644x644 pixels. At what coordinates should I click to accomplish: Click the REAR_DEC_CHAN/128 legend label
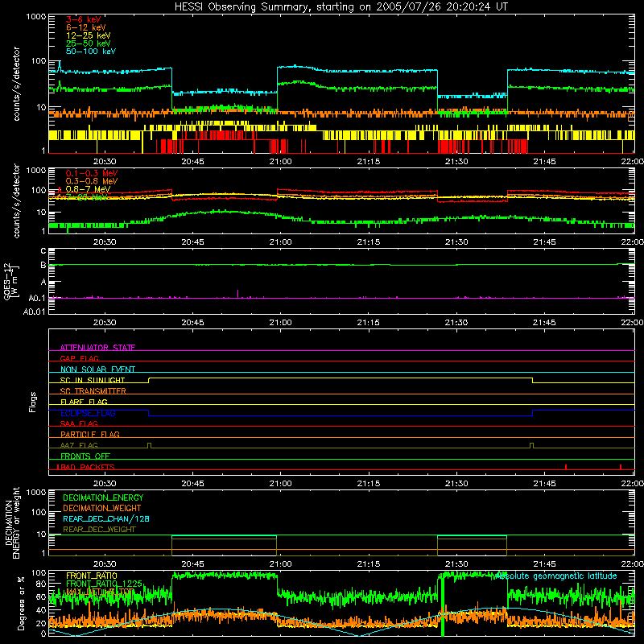(106, 518)
